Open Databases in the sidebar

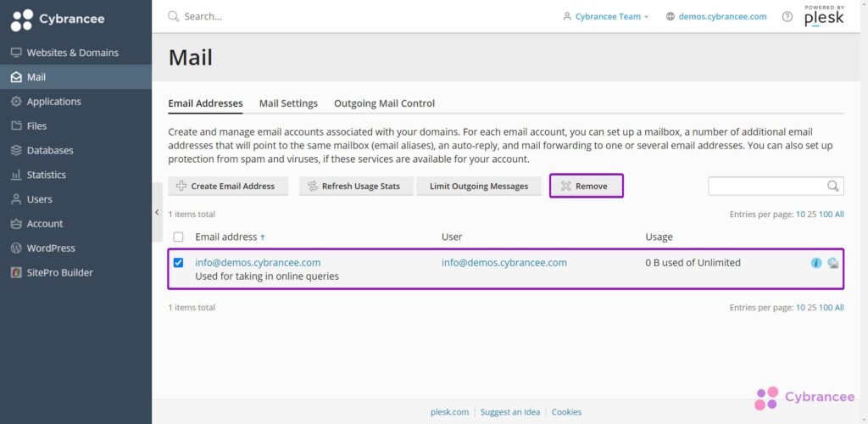[75, 150]
